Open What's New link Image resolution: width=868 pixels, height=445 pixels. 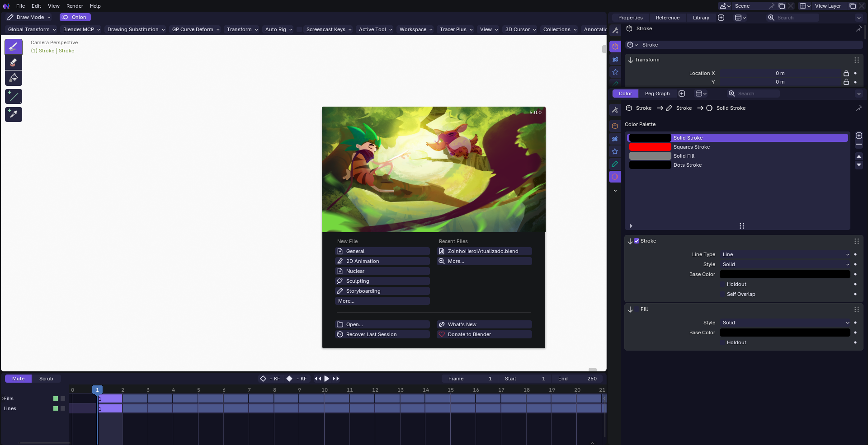pyautogui.click(x=484, y=324)
